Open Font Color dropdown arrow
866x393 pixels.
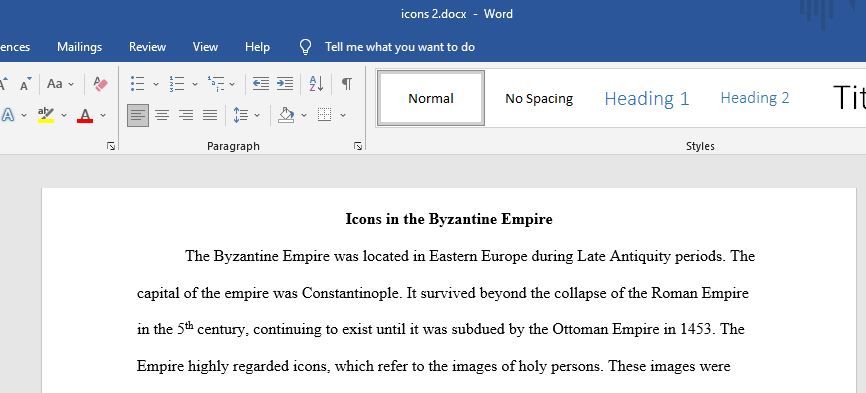tap(103, 115)
